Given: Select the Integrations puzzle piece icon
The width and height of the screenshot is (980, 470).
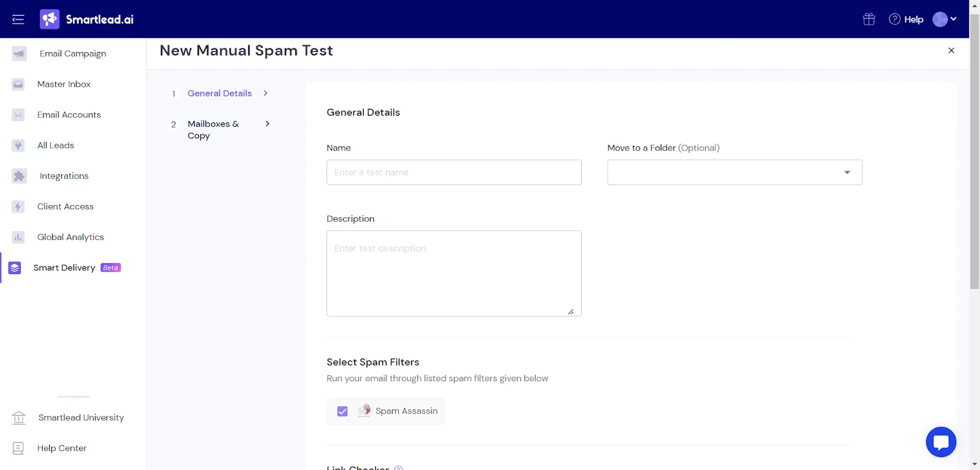Looking at the screenshot, I should 20,176.
